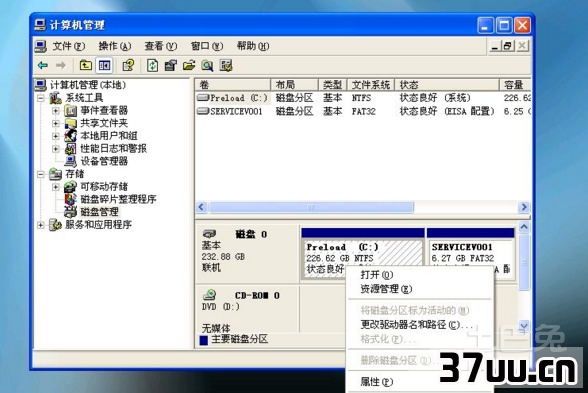Viewport: 588px width, 393px height.
Task: Collapse the 系统工具 tree node
Action: [x=40, y=99]
